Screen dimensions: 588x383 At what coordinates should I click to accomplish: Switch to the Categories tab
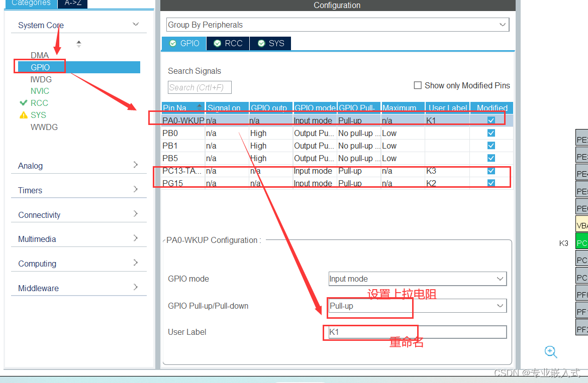click(31, 4)
